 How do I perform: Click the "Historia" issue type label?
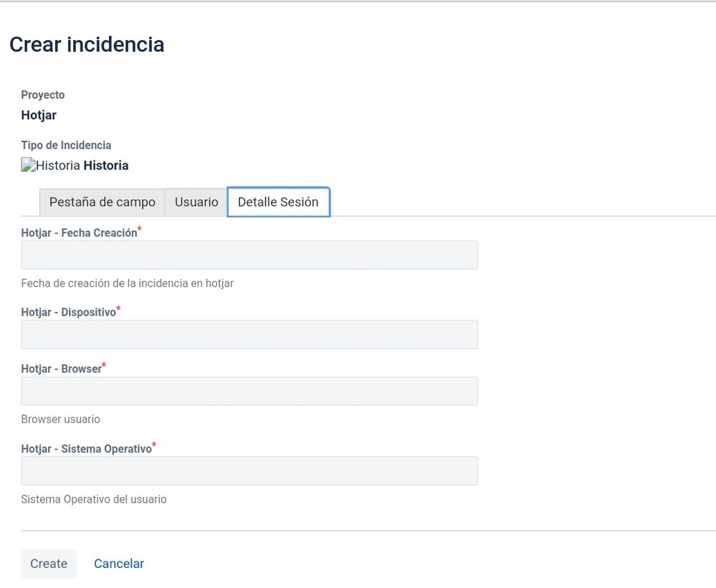pyautogui.click(x=108, y=165)
